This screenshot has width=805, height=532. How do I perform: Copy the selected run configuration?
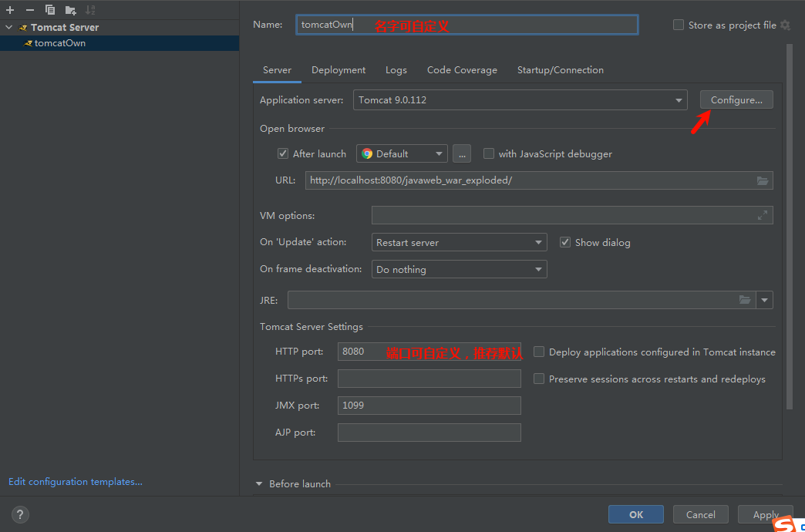pyautogui.click(x=50, y=10)
